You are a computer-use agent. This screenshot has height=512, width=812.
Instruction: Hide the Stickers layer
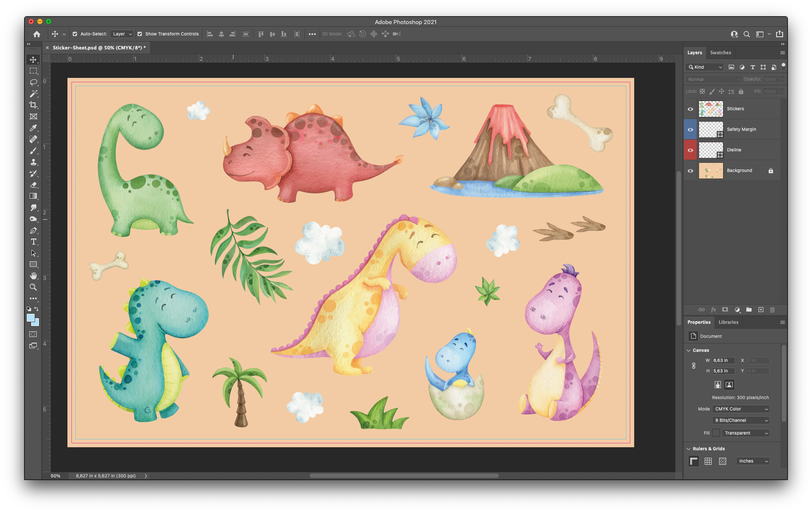click(690, 109)
